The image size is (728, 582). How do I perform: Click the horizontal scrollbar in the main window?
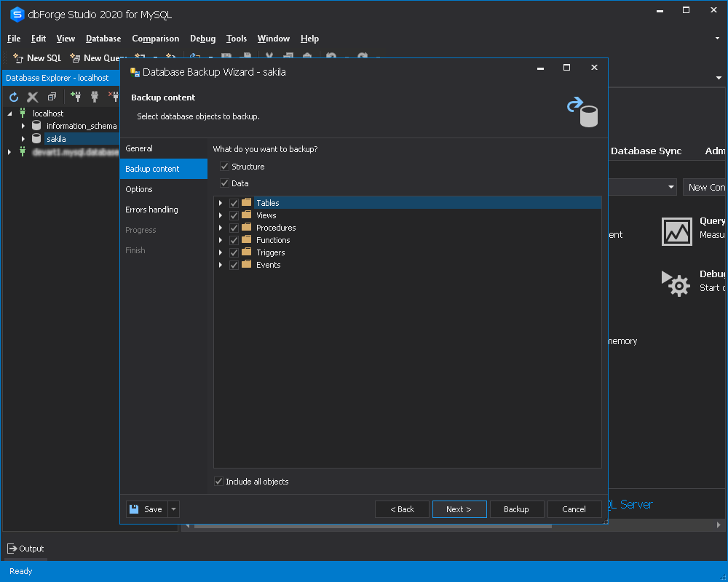point(372,526)
